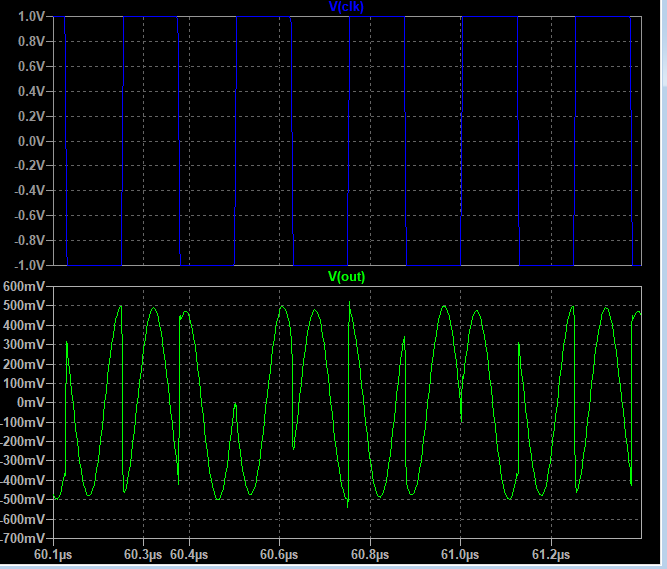This screenshot has height=569, width=667.
Task: Click the 60.8µs time axis label
Action: point(369,554)
